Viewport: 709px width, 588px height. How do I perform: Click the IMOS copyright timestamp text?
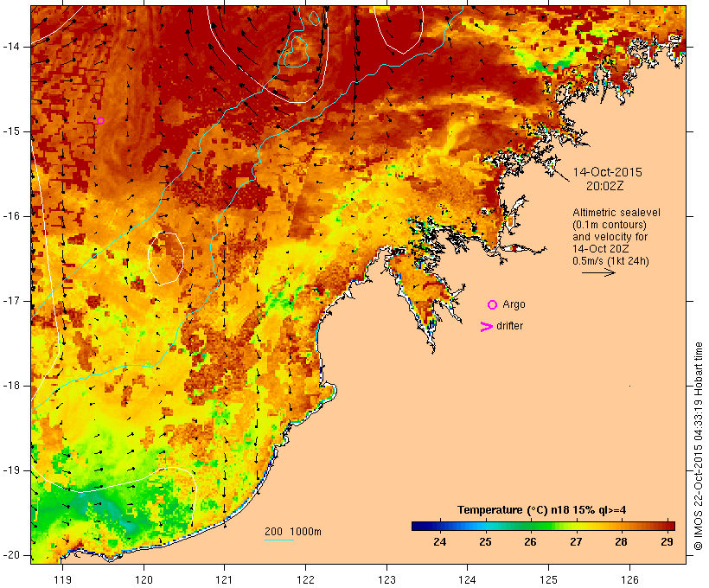point(698,446)
